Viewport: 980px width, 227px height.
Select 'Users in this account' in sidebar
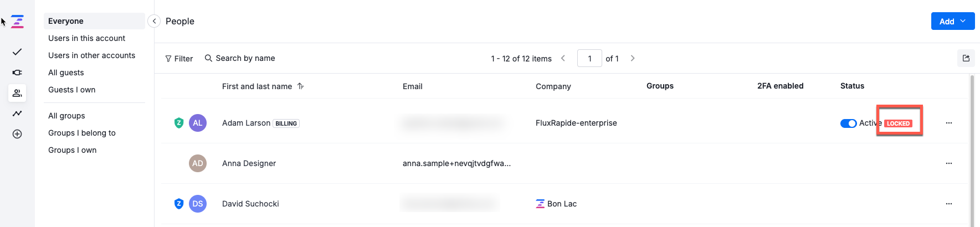click(x=86, y=38)
